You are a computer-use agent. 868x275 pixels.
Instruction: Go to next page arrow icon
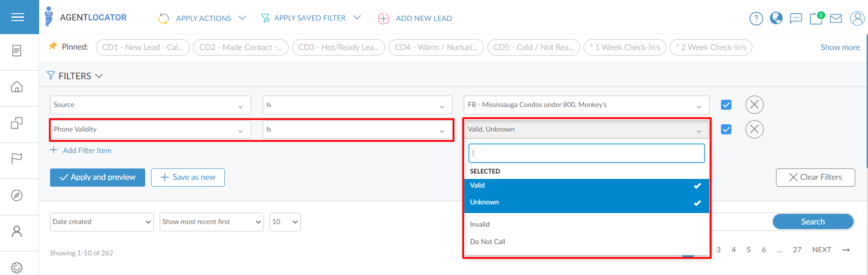(846, 250)
